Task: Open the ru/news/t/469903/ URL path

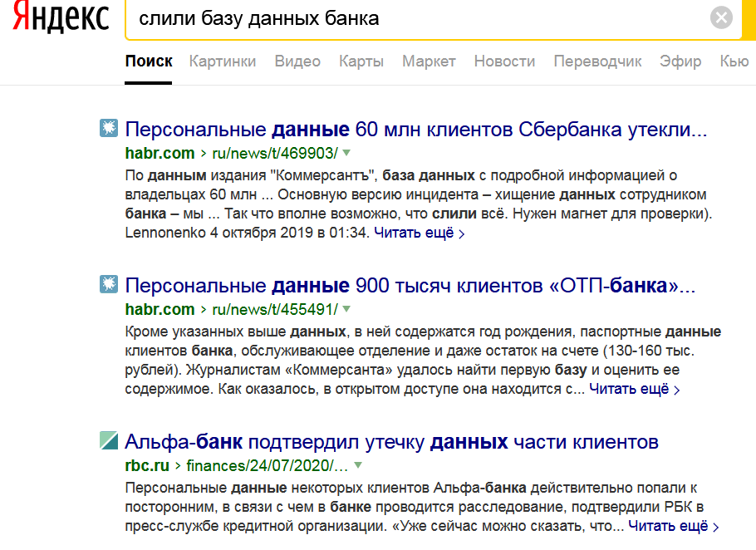Action: (x=275, y=154)
